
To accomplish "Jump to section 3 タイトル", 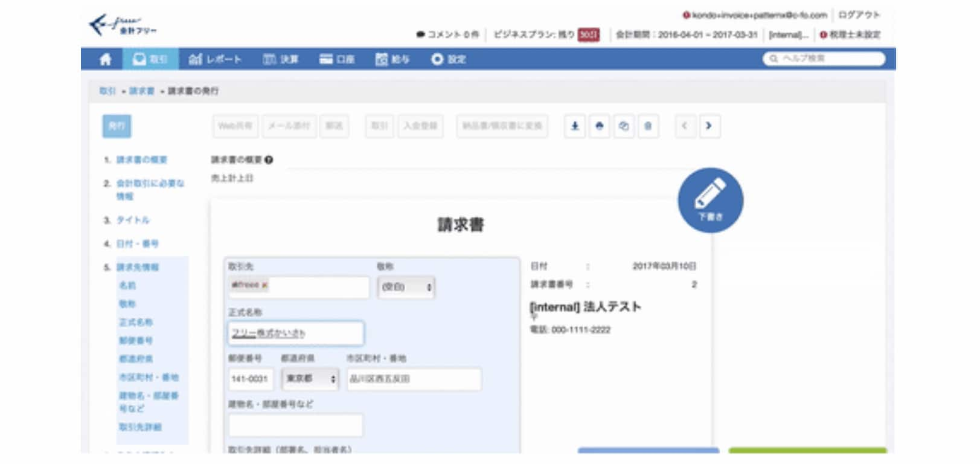I will click(x=133, y=220).
